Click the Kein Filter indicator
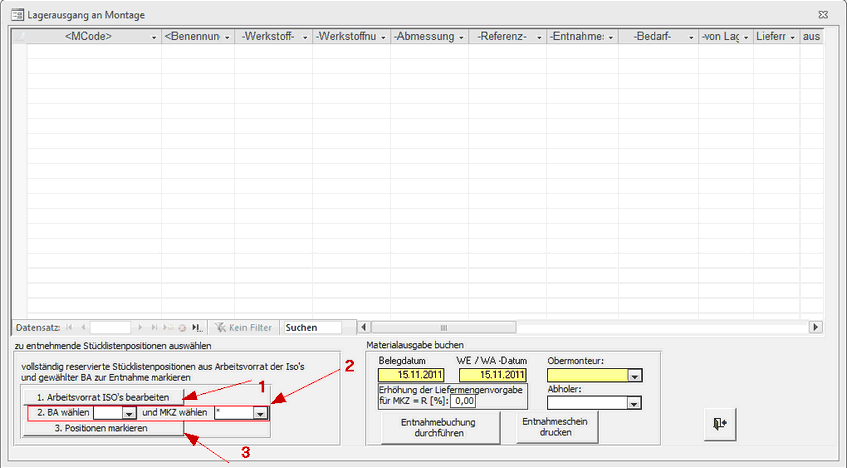Image resolution: width=847 pixels, height=468 pixels. click(x=243, y=327)
